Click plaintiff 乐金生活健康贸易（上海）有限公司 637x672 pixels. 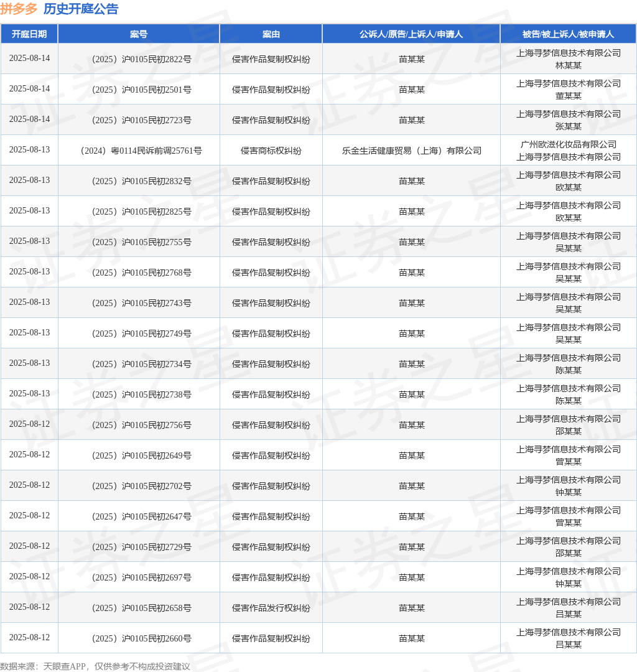coord(411,151)
